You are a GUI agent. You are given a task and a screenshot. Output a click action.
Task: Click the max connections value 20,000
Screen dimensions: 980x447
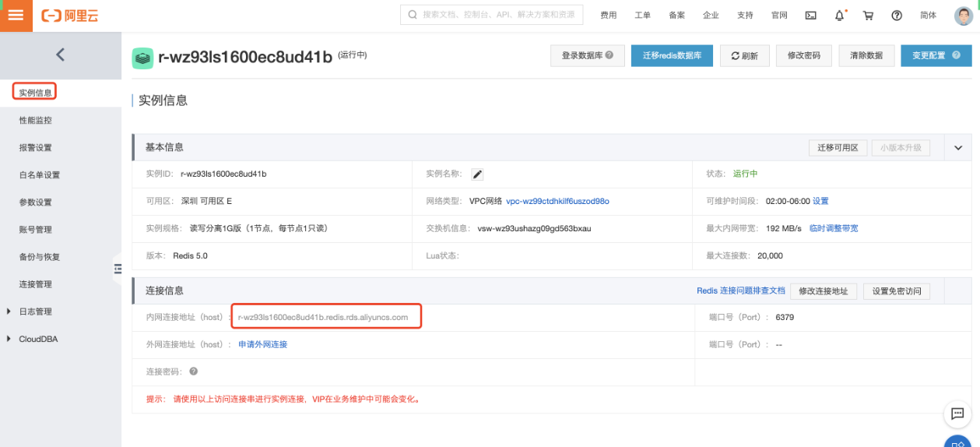coord(770,255)
